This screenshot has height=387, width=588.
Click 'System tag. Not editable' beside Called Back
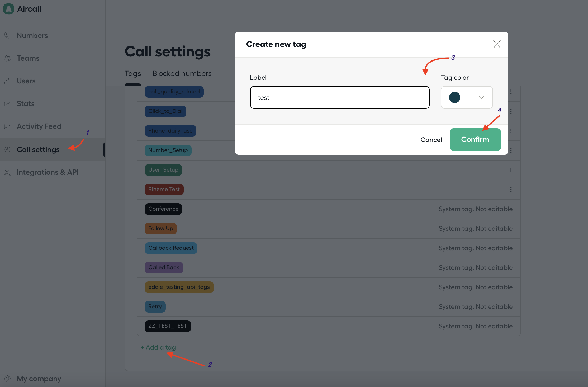[x=476, y=268]
